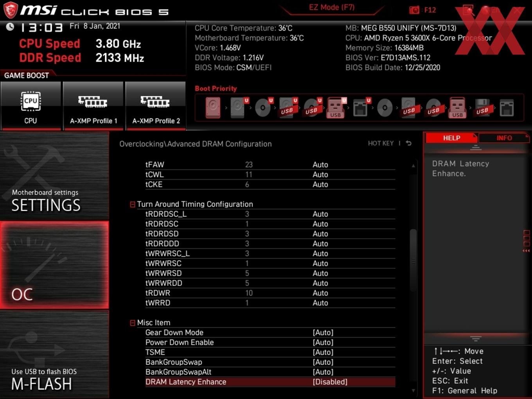532x399 pixels.
Task: Go back with the return arrow icon
Action: pos(409,143)
